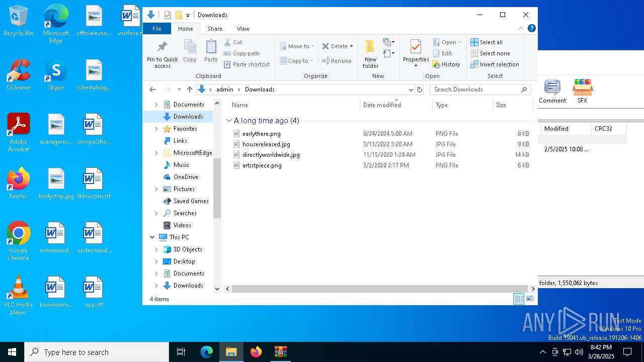
Task: Expand Documents in navigation tree
Action: pos(156,105)
